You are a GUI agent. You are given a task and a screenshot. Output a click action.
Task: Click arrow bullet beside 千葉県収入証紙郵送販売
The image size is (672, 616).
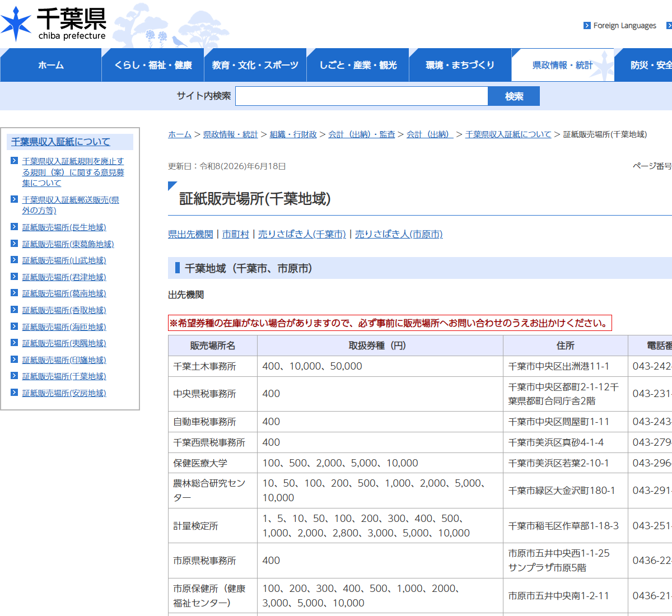[x=15, y=199]
